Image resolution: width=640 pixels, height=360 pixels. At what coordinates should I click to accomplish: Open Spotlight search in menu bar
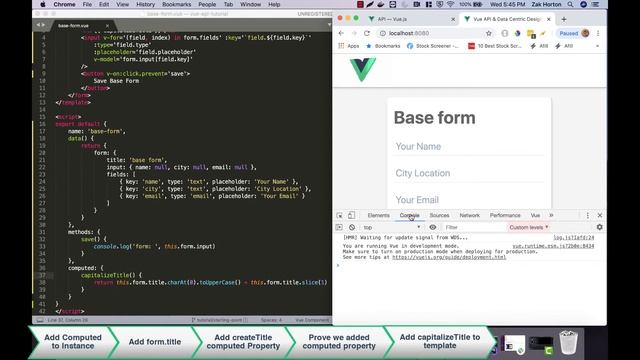[x=570, y=4]
